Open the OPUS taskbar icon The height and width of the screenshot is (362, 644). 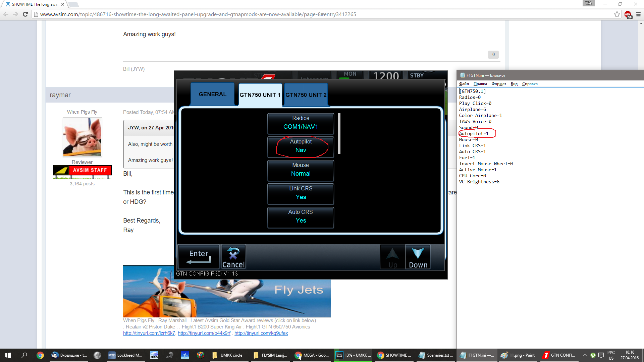click(154, 355)
